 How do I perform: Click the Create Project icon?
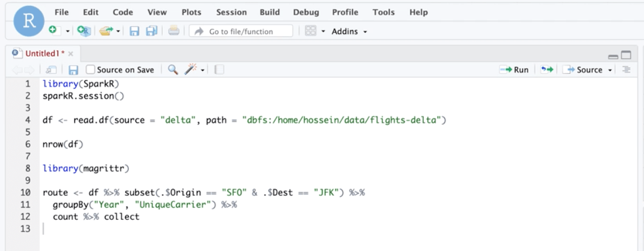click(x=84, y=31)
